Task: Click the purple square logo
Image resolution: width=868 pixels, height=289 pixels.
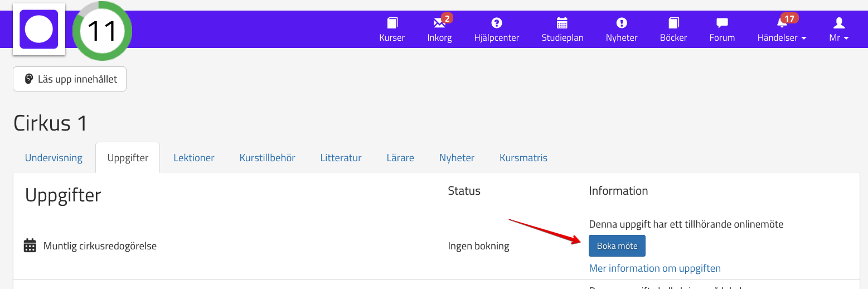Action: pos(39,30)
